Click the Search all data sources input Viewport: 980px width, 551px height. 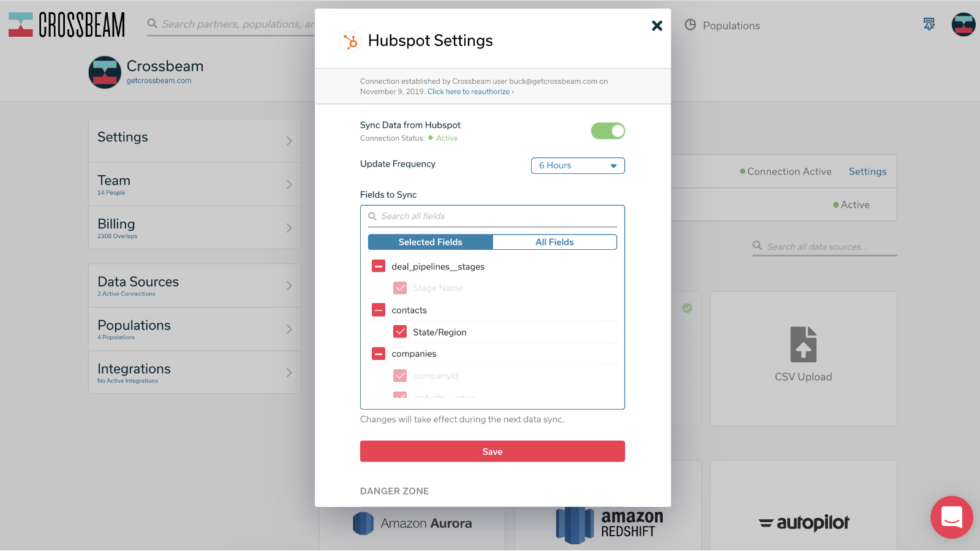pos(824,247)
